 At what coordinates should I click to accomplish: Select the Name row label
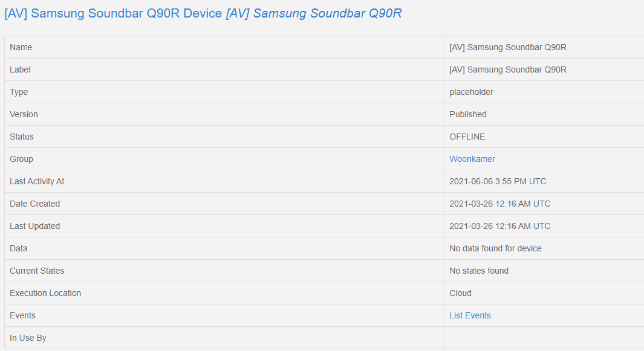[21, 47]
